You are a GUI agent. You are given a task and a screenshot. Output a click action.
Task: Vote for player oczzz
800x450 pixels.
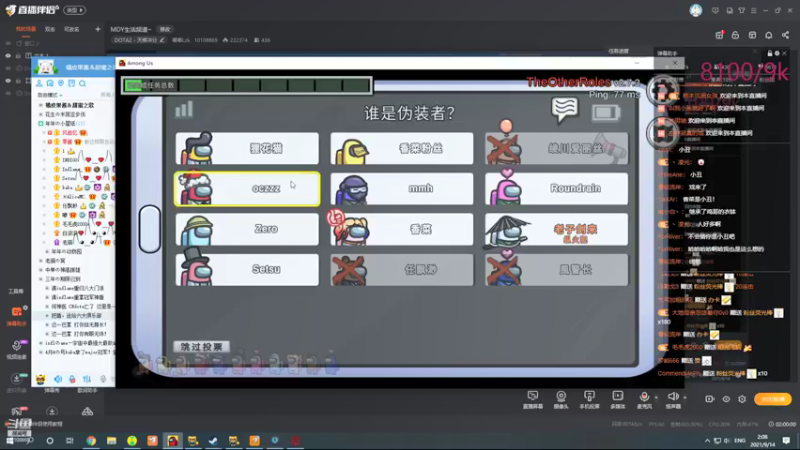(247, 189)
